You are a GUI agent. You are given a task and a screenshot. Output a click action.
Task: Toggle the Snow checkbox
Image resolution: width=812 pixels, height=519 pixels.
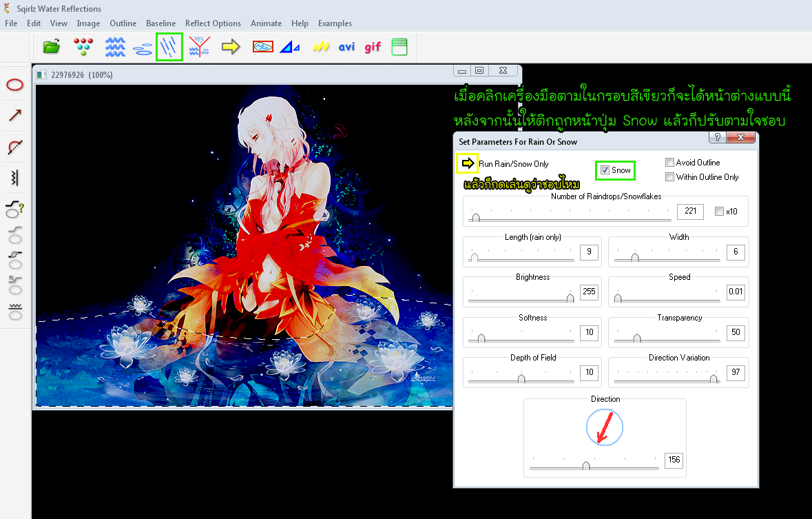click(605, 170)
